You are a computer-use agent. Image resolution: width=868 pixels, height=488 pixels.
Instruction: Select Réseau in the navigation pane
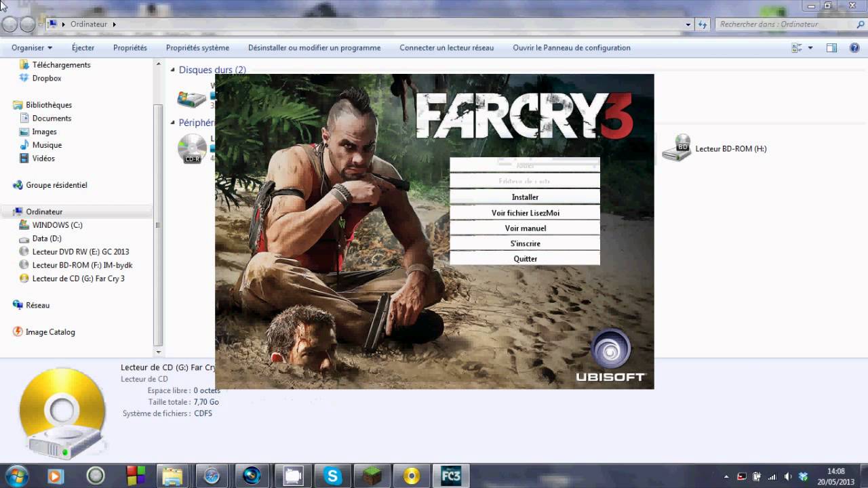(37, 306)
